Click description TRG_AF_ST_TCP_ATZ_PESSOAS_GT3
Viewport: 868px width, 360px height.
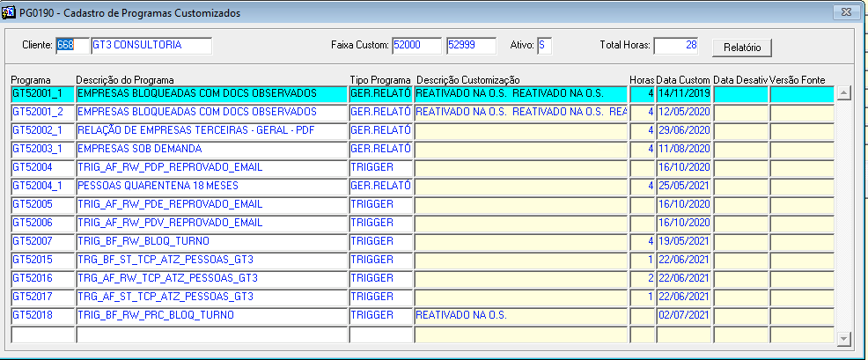[x=212, y=298]
